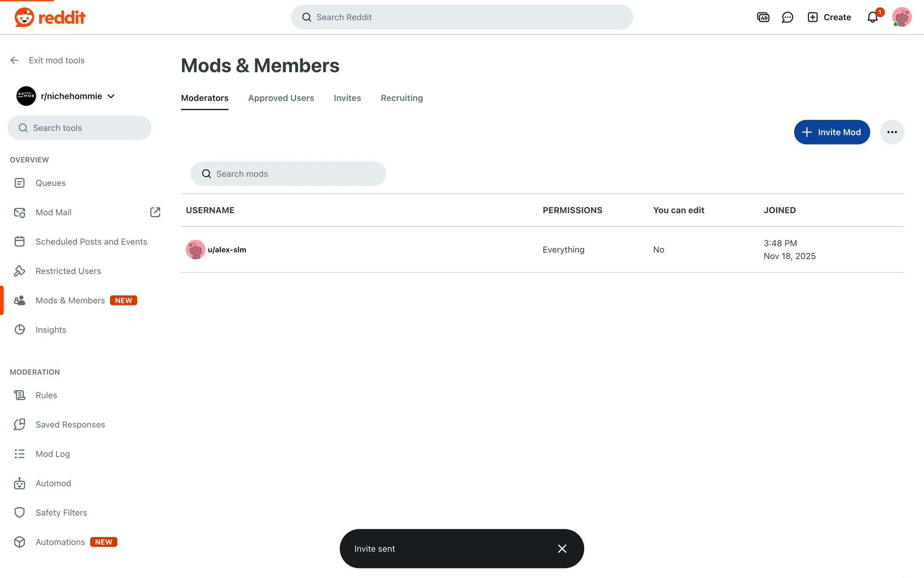Image resolution: width=924 pixels, height=578 pixels.
Task: Open user avatar profile menu
Action: (x=901, y=17)
